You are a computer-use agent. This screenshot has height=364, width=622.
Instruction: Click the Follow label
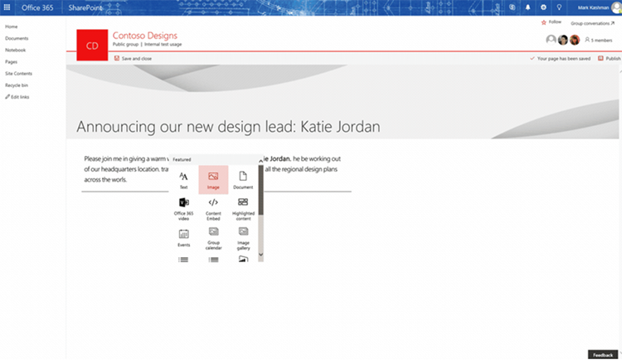555,22
